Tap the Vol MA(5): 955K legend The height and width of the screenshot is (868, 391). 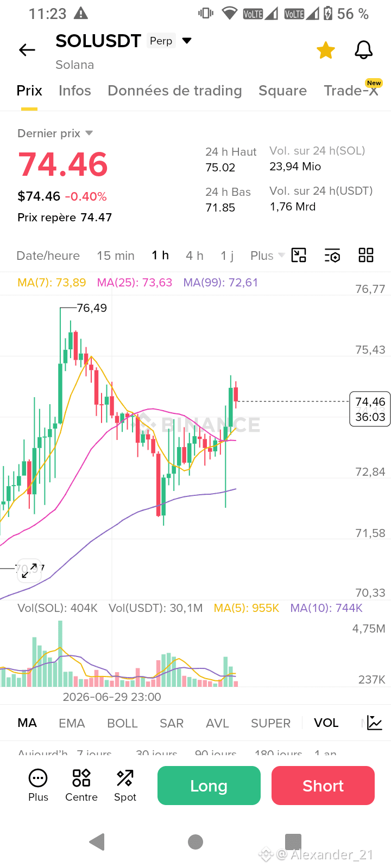[247, 608]
